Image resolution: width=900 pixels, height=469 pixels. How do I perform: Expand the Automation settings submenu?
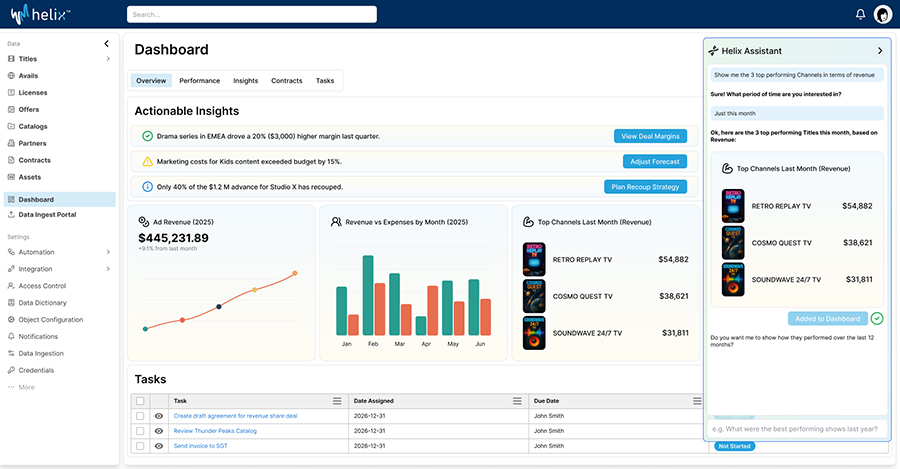pos(108,252)
